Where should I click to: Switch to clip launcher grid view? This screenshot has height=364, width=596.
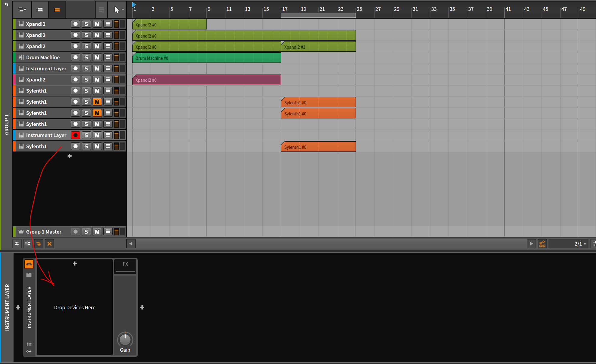pyautogui.click(x=40, y=10)
